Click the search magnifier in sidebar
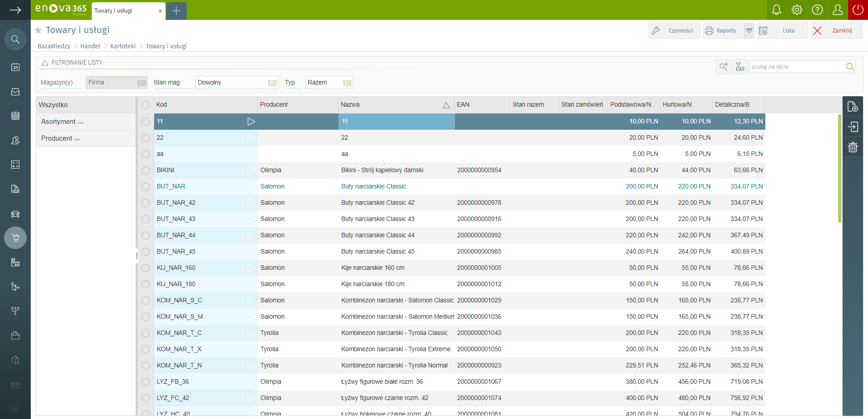 click(x=15, y=39)
